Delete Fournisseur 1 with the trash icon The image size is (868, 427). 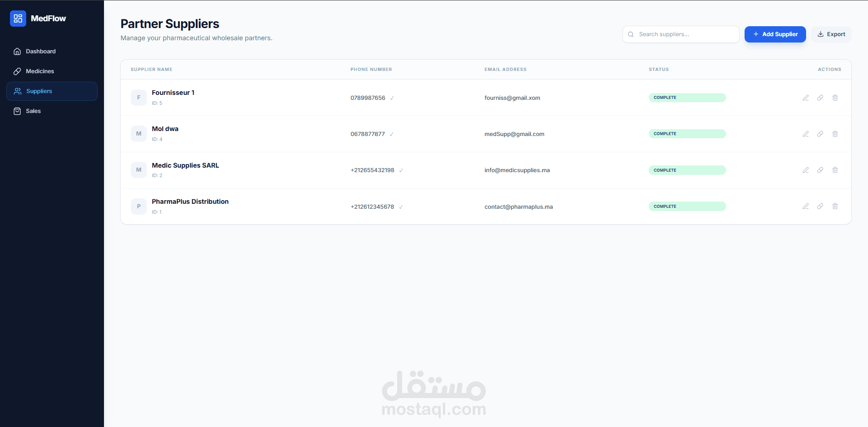pyautogui.click(x=835, y=98)
